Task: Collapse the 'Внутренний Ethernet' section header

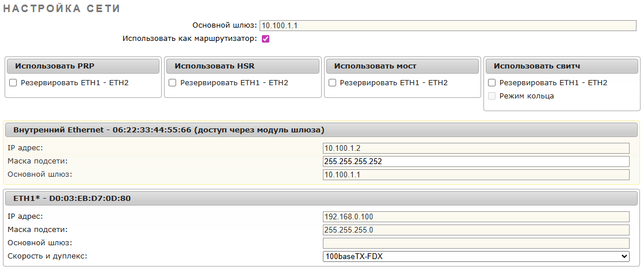Action: click(x=321, y=130)
